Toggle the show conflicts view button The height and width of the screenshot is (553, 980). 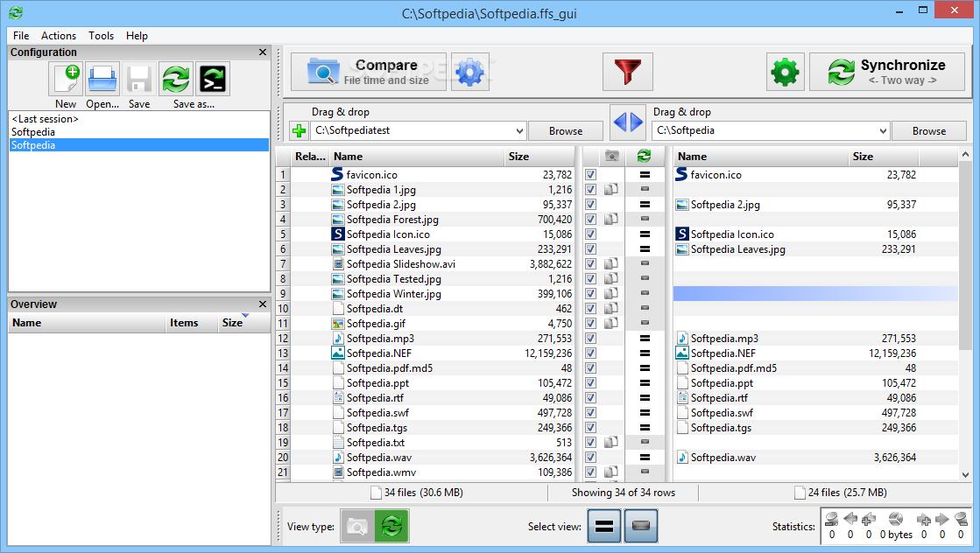pos(640,526)
